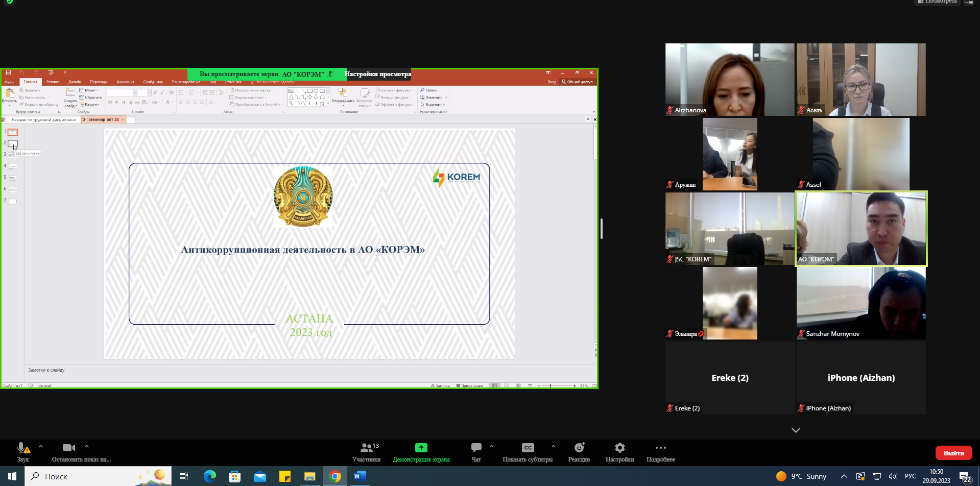This screenshot has height=486, width=980.
Task: Expand video options arrow next to camera
Action: (87, 447)
